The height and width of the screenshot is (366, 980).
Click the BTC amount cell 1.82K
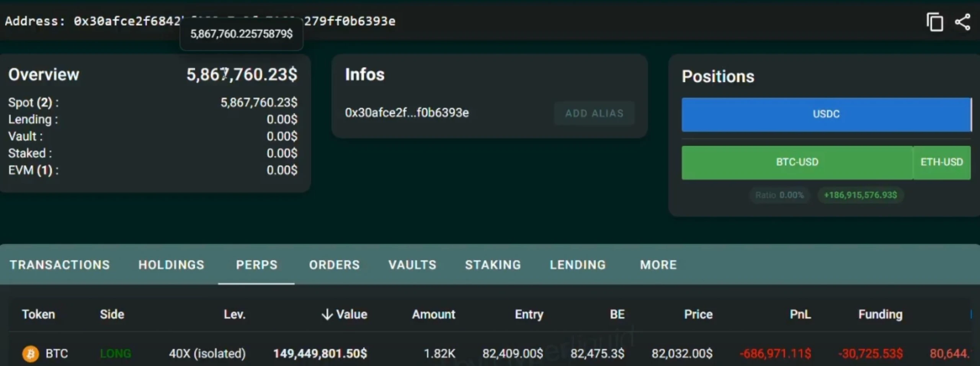point(439,353)
